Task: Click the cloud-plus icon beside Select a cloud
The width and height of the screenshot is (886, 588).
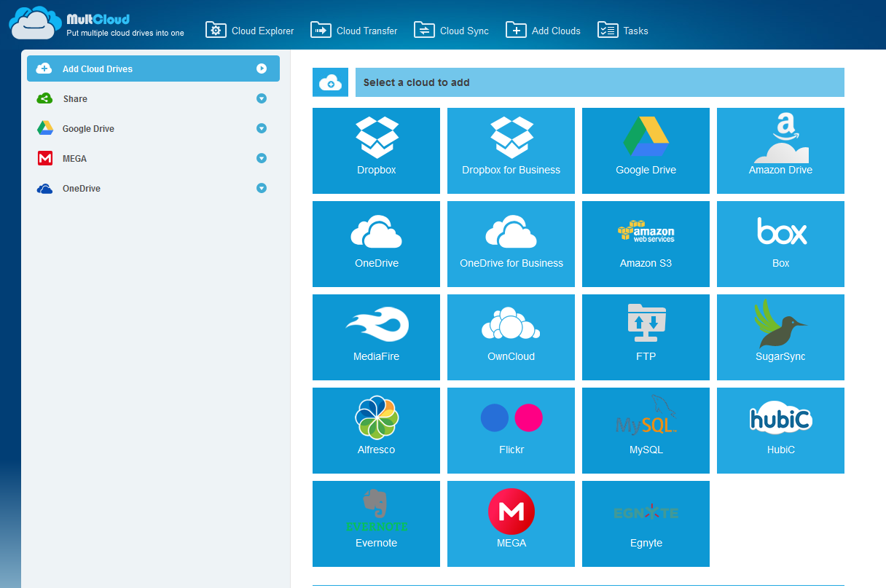Action: [330, 82]
